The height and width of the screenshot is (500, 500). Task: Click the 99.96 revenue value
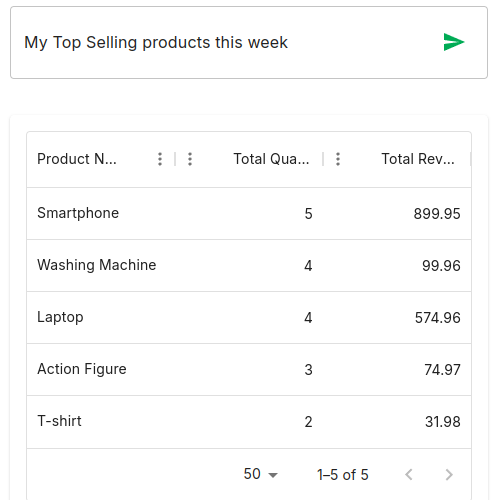[x=441, y=266]
